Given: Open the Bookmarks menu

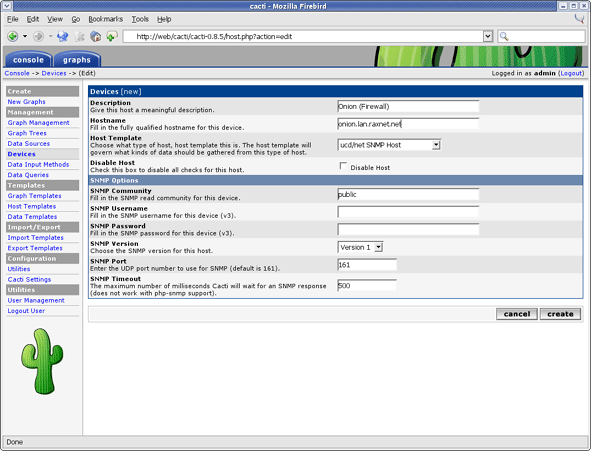Looking at the screenshot, I should coord(106,19).
